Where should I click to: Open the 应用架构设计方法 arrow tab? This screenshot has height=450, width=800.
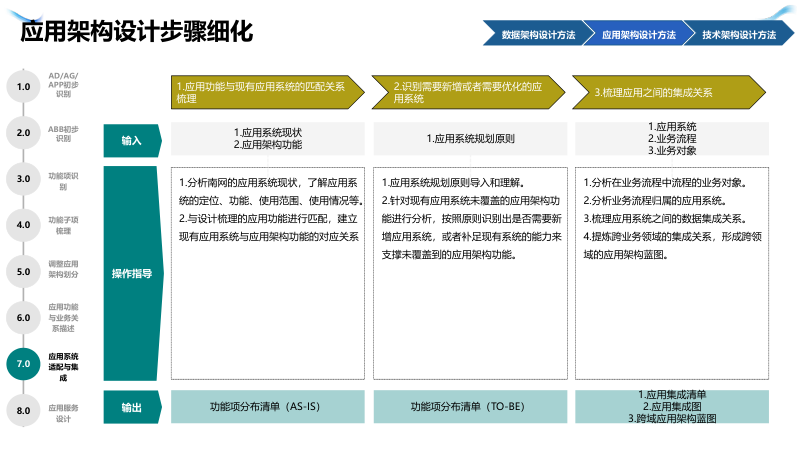point(638,34)
